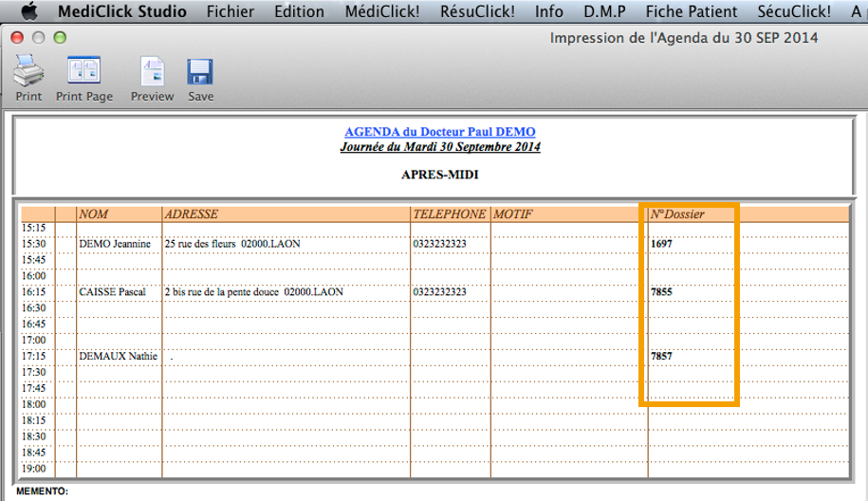
Task: Click the green zoom window button
Action: pos(61,38)
